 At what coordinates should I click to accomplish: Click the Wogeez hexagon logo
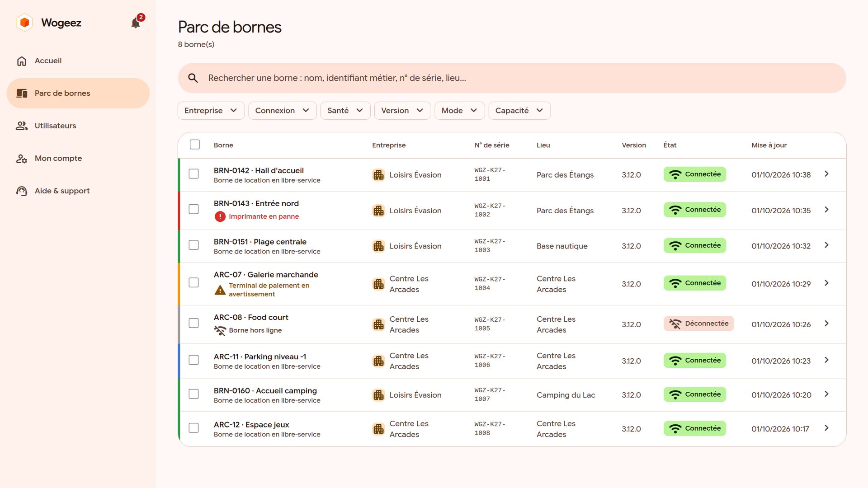(25, 23)
